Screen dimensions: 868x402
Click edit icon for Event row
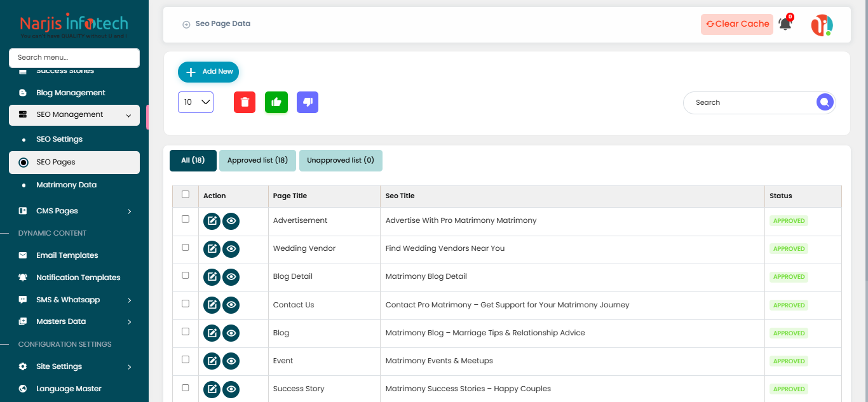click(212, 361)
